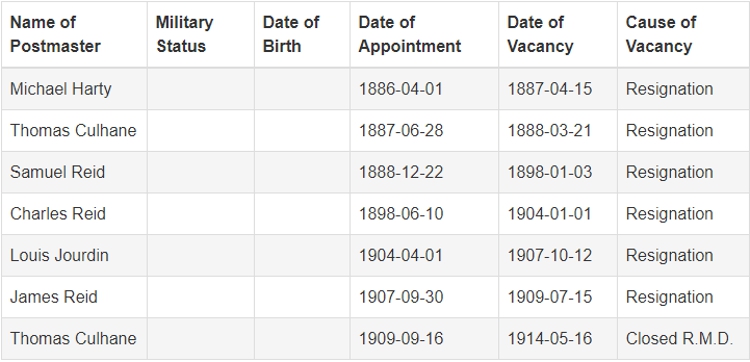Viewport: 750px width, 362px height.
Task: Select the Louis Jourdin name cell
Action: 74,255
